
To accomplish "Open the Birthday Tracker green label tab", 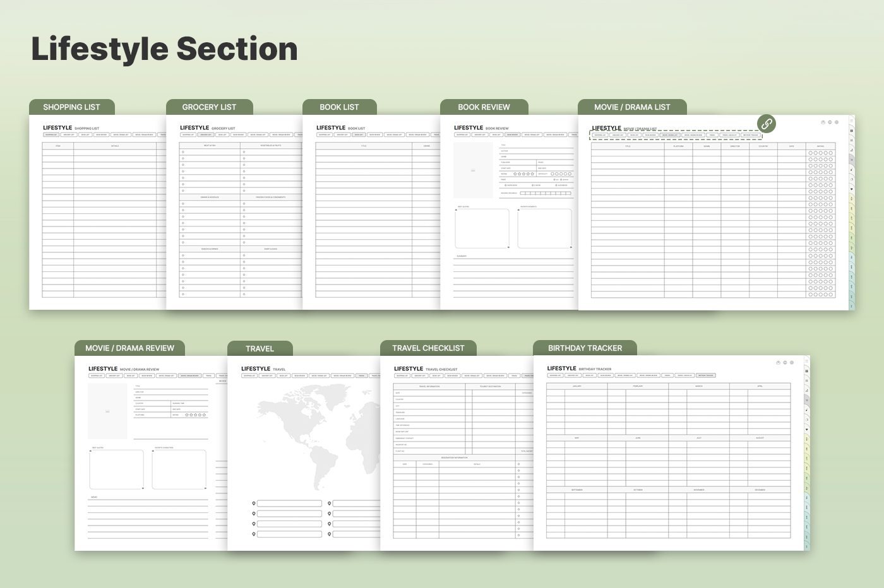I will pyautogui.click(x=585, y=348).
